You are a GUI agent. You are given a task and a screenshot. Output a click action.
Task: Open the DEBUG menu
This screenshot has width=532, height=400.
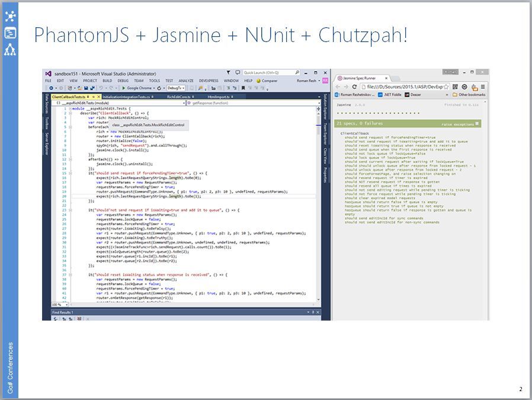123,81
